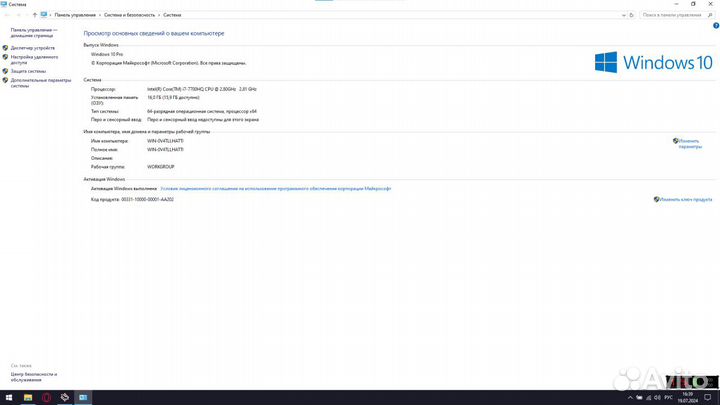Click Изменить ключ продукта link
The width and height of the screenshot is (720, 405).
coord(686,199)
